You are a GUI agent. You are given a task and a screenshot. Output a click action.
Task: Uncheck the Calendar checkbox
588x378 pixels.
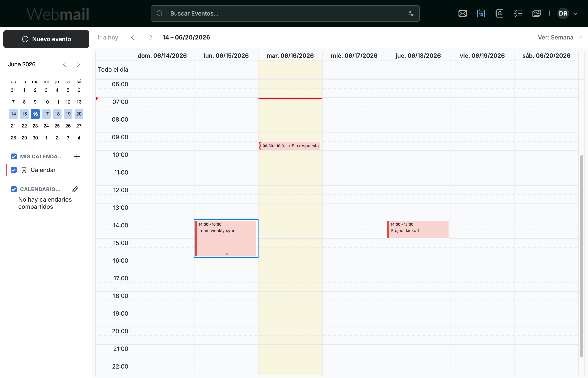pyautogui.click(x=14, y=170)
